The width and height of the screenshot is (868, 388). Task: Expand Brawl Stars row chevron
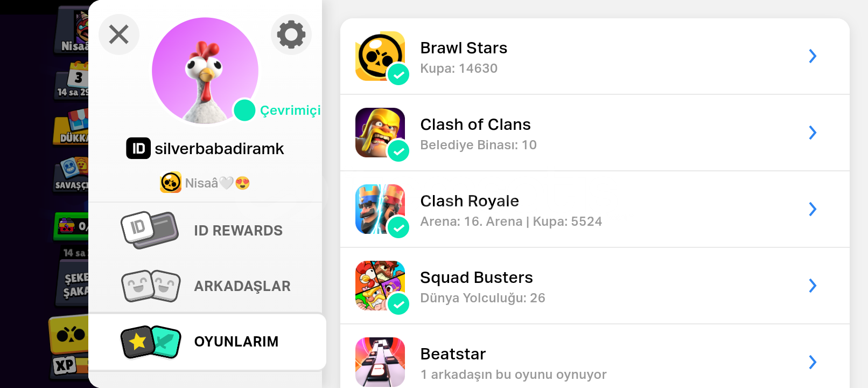click(813, 56)
